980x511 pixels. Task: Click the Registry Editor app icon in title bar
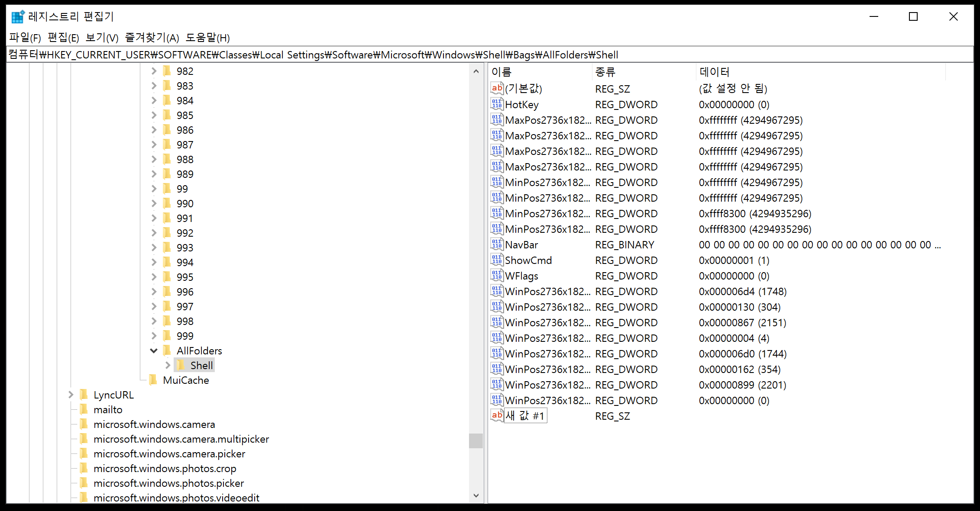pos(18,16)
